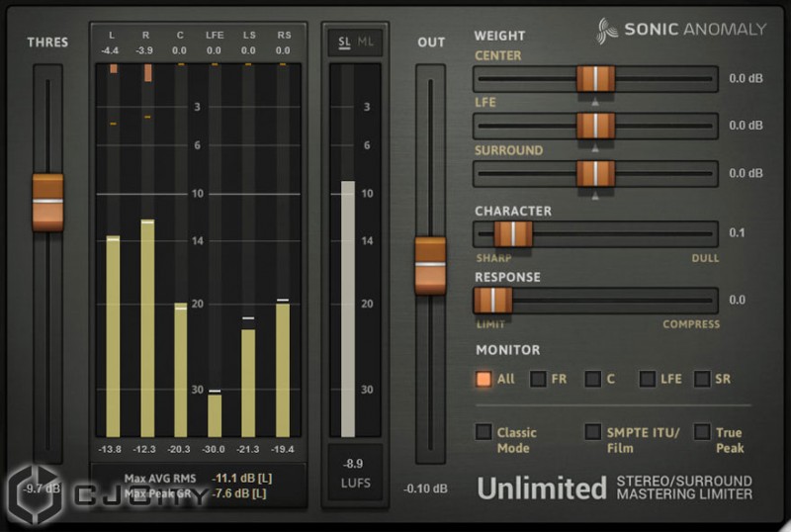Screen dimensions: 791x532
Task: Enable the All monitor button
Action: pos(483,379)
